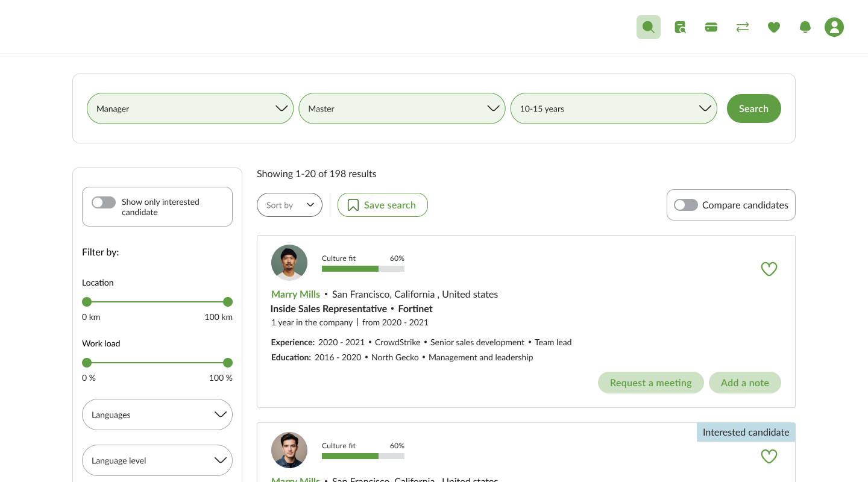Toggle Show only interested candidate switch
The image size is (868, 482).
pos(104,202)
